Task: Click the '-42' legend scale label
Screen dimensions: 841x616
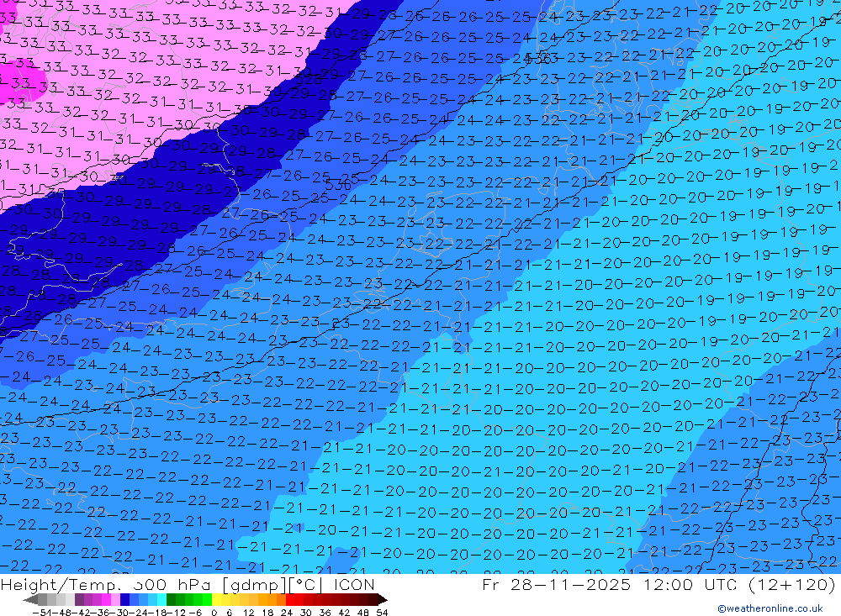Action: [82, 613]
